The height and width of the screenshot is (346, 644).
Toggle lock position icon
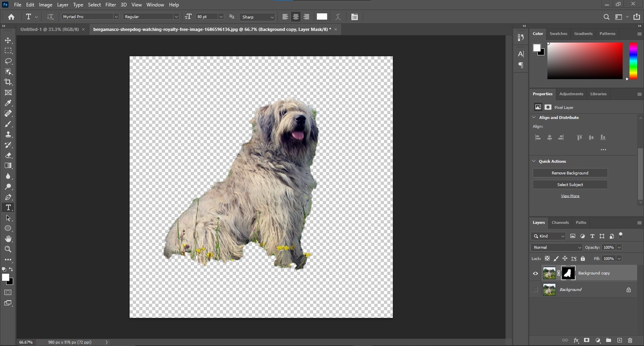click(x=565, y=258)
